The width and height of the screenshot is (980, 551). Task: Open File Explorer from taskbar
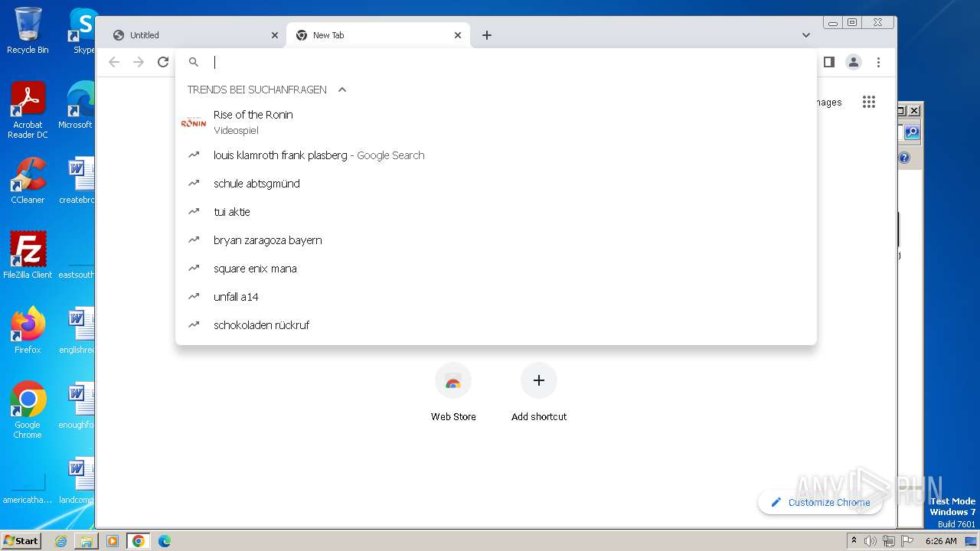87,541
